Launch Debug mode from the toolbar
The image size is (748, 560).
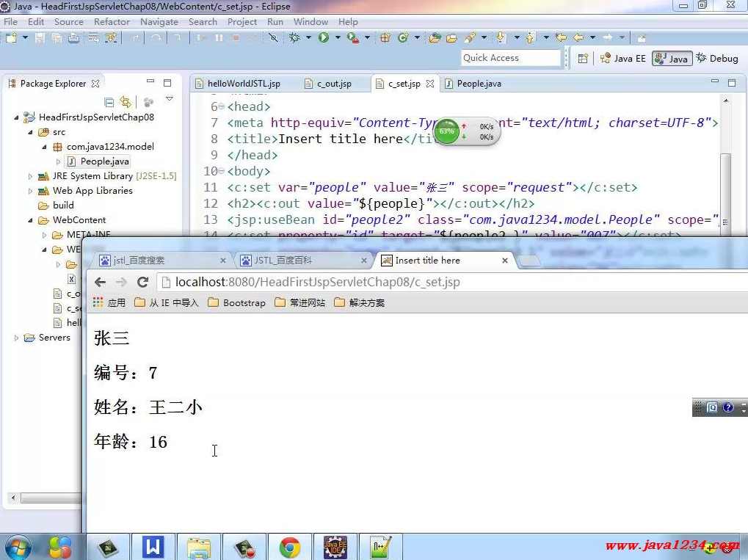[296, 37]
